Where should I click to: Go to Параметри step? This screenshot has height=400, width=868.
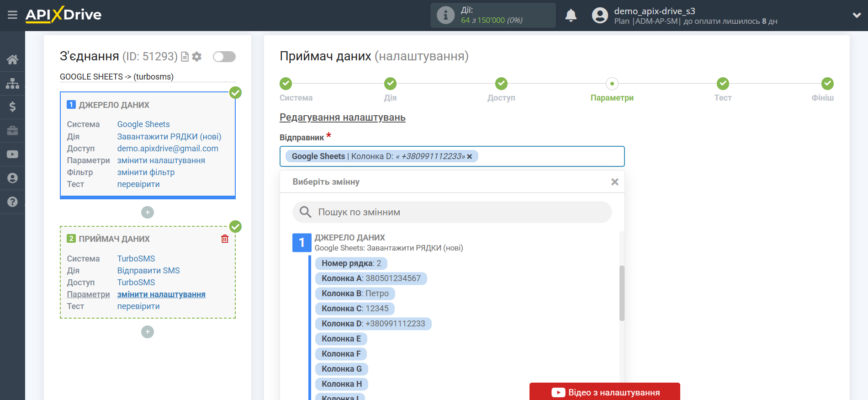612,84
